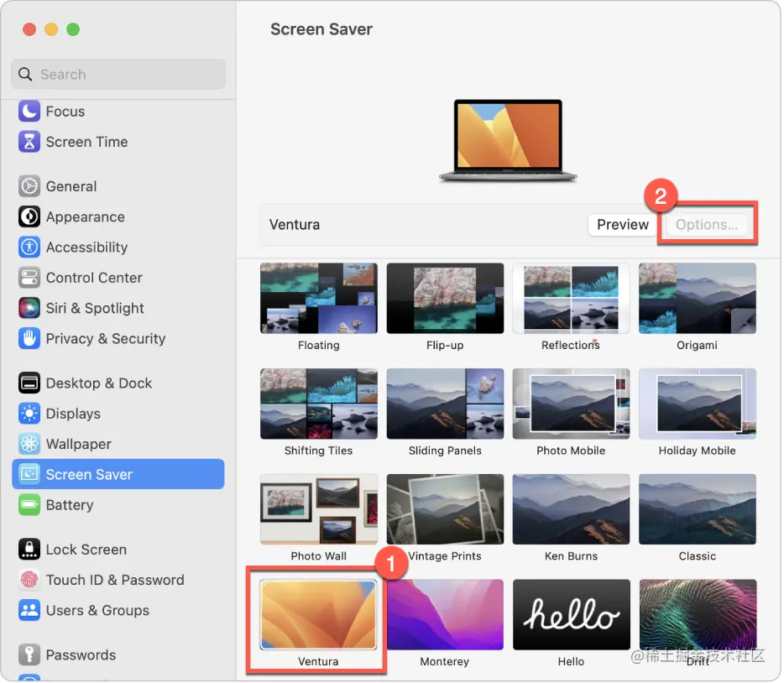
Task: Select the Shifting Tiles thumbnail
Action: coord(318,404)
